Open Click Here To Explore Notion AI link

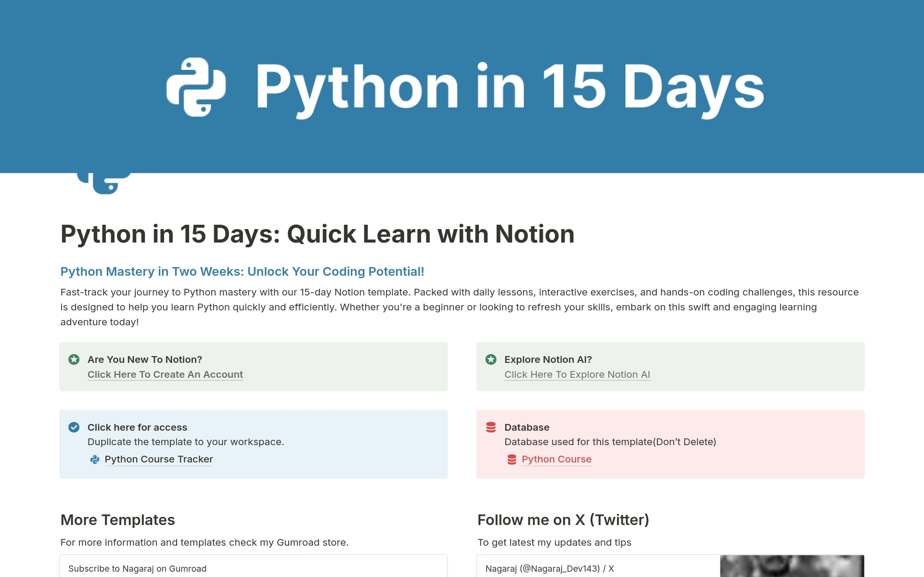pos(577,374)
